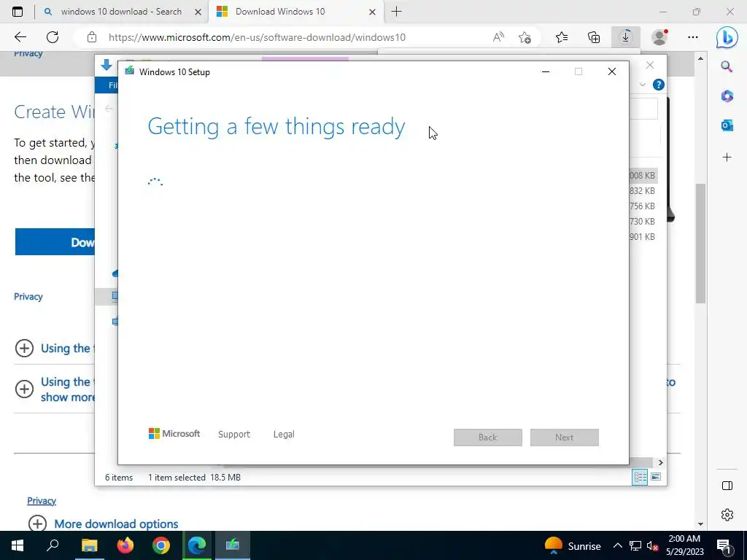The height and width of the screenshot is (560, 747).
Task: Minimize the Windows 10 Setup window
Action: (x=546, y=71)
